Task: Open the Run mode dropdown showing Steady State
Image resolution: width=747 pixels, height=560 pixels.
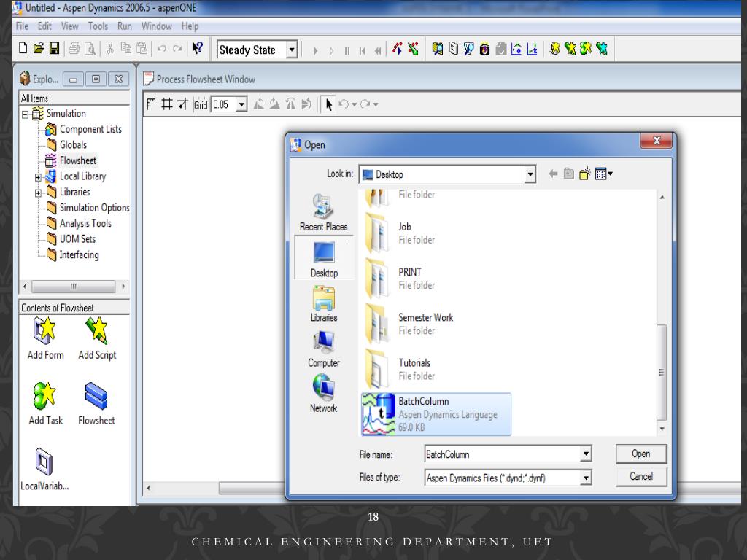Action: (x=292, y=50)
